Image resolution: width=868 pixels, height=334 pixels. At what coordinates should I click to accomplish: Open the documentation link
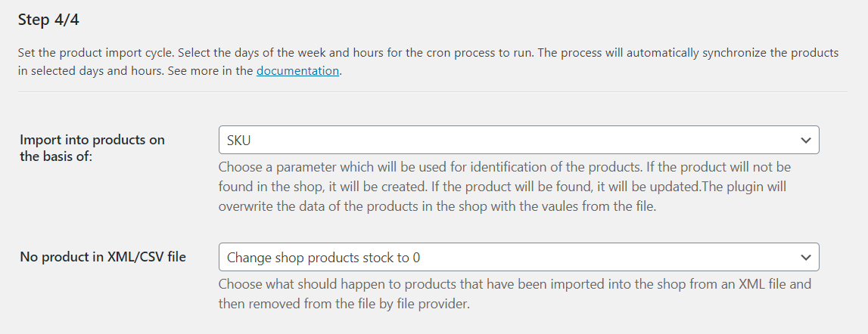[x=297, y=71]
